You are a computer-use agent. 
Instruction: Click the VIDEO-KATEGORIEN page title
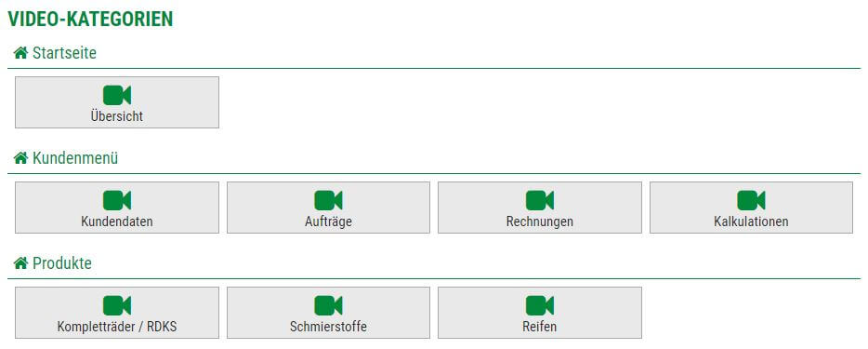tap(90, 19)
